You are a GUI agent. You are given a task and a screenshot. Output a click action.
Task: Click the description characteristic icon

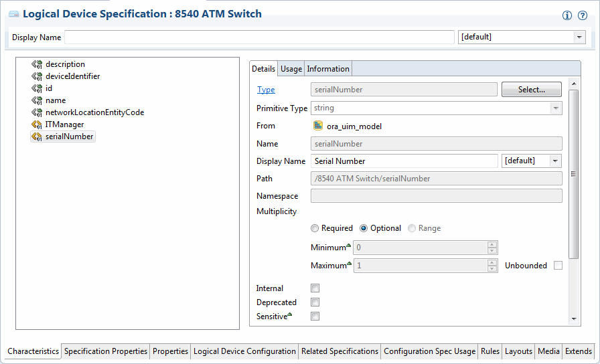click(x=37, y=64)
